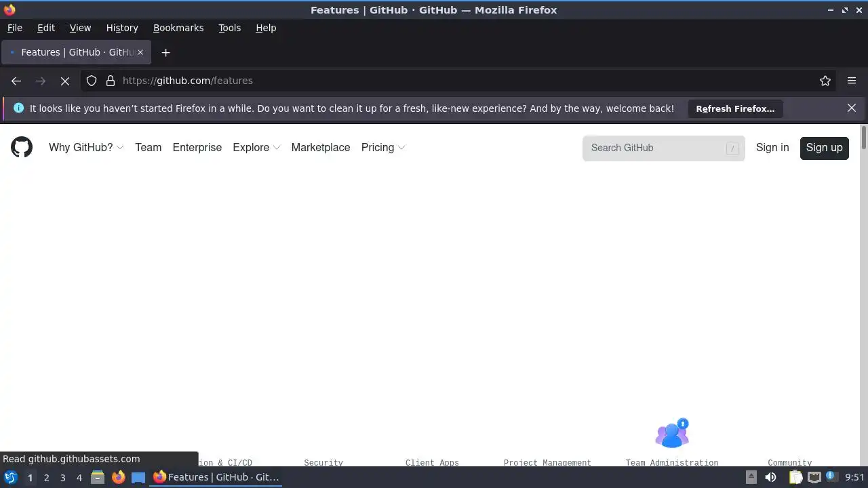Click the Sign up button
868x488 pixels.
(825, 148)
